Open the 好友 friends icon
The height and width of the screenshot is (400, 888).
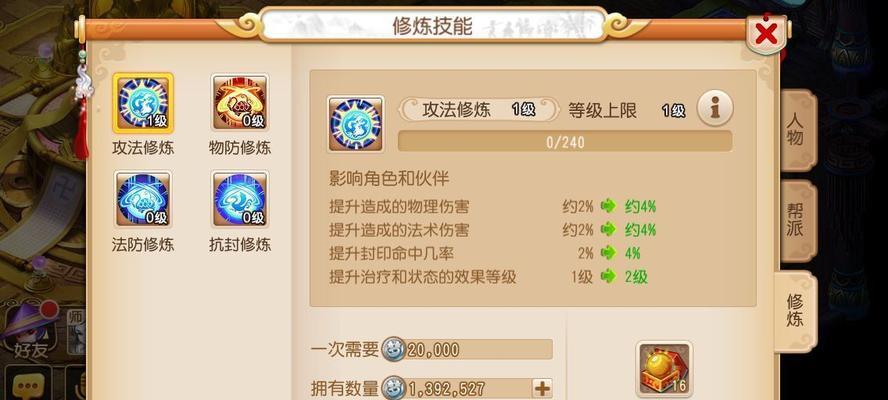coord(31,331)
